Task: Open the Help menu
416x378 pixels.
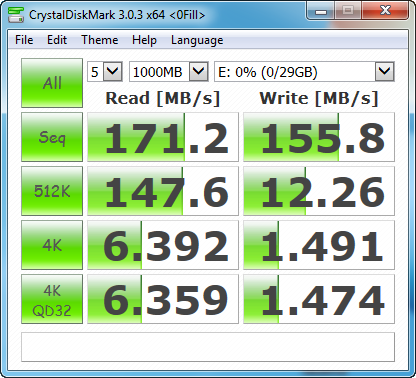Action: pyautogui.click(x=144, y=40)
